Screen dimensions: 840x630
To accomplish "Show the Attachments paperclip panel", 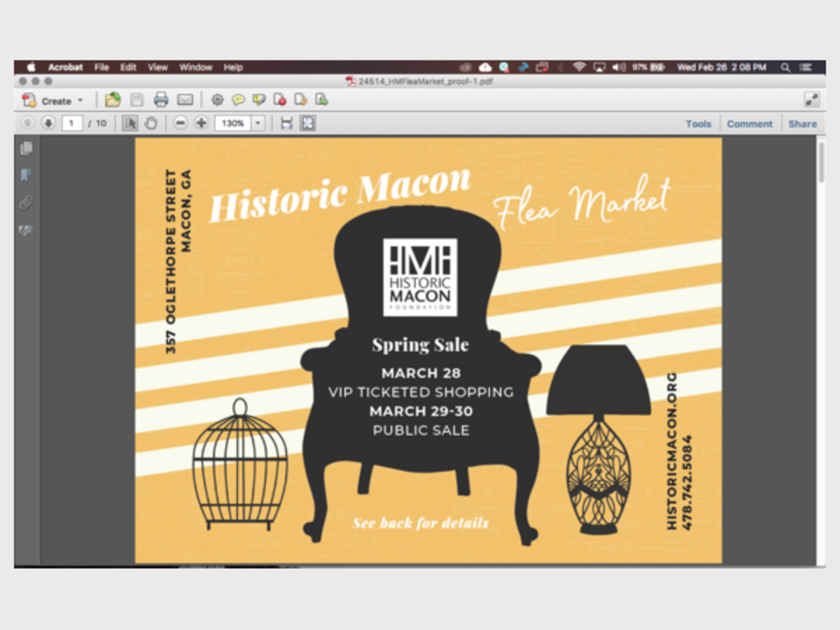I will pos(27,203).
